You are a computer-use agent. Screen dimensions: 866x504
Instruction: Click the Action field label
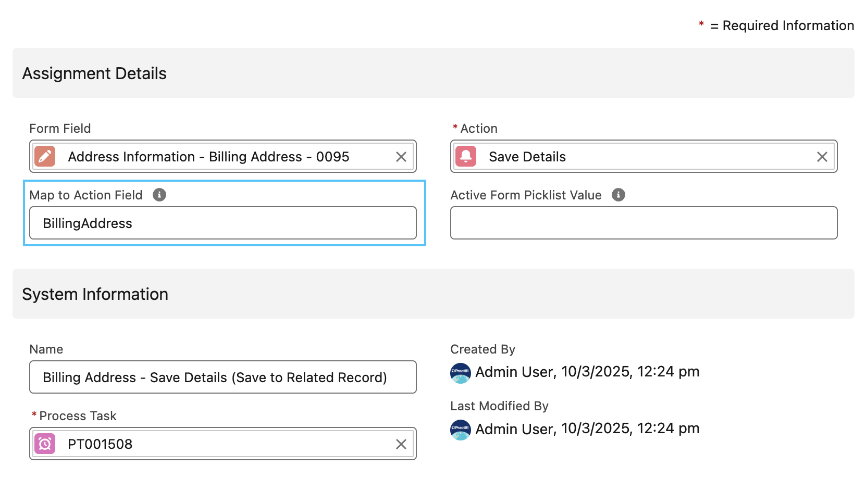coord(479,129)
